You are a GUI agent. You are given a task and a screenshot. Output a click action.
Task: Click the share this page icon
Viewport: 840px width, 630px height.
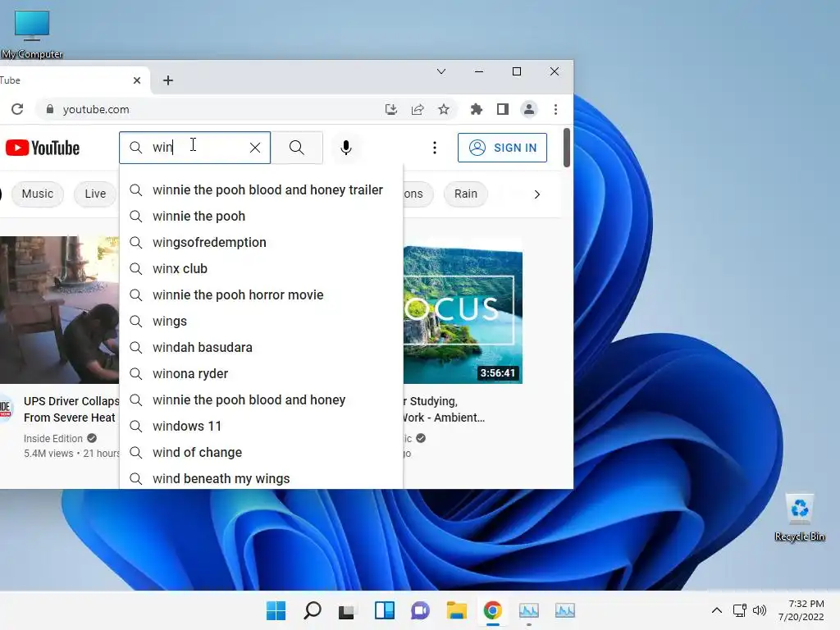pyautogui.click(x=418, y=109)
